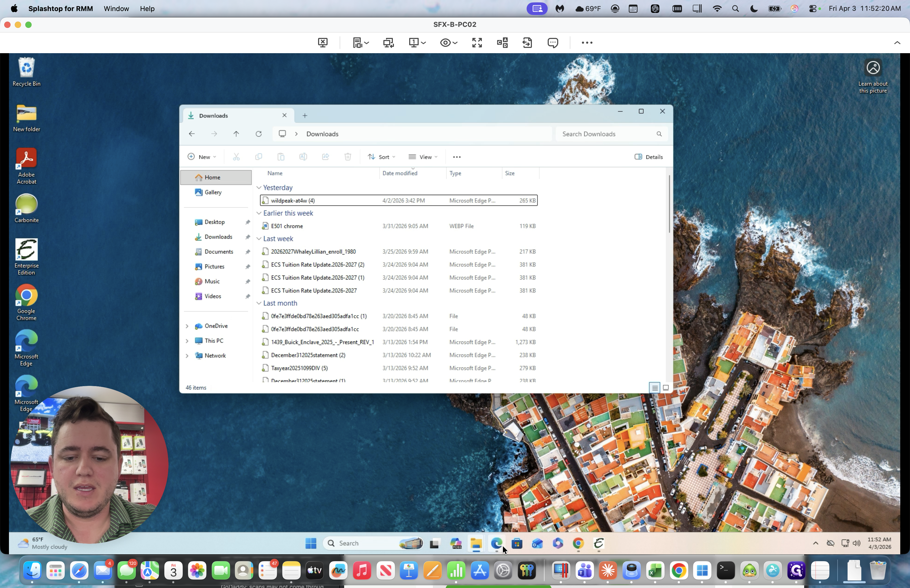Open the Windows Start menu icon
The image size is (910, 588).
[311, 543]
